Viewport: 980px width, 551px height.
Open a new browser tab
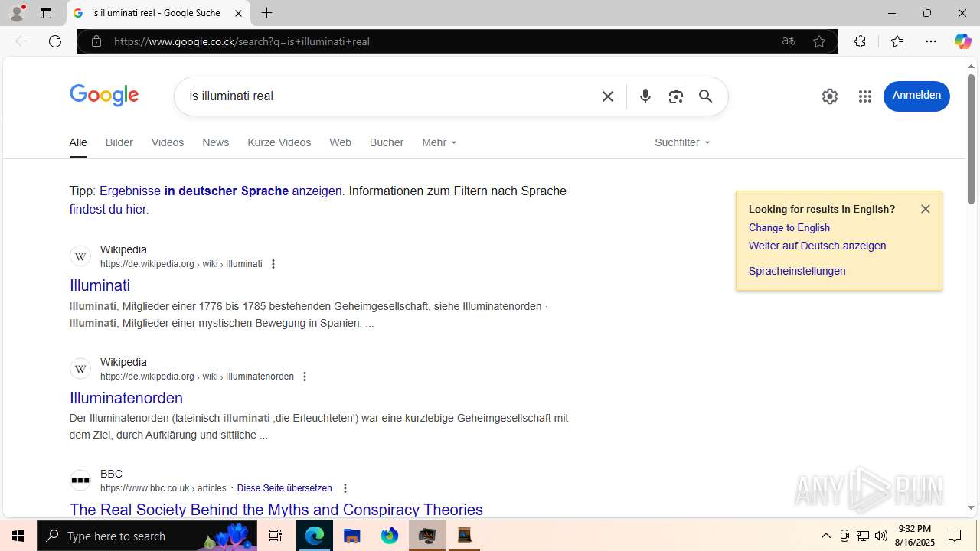tap(266, 13)
